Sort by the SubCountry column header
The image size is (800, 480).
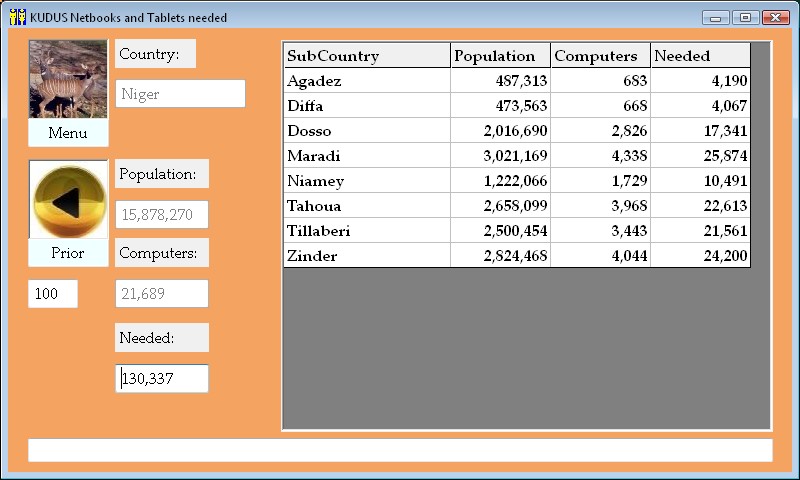[x=366, y=56]
